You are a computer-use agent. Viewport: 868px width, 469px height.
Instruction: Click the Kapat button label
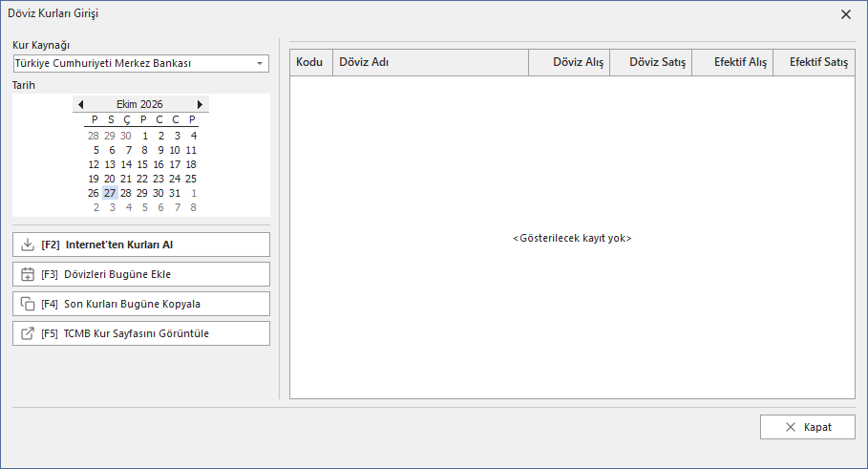817,427
